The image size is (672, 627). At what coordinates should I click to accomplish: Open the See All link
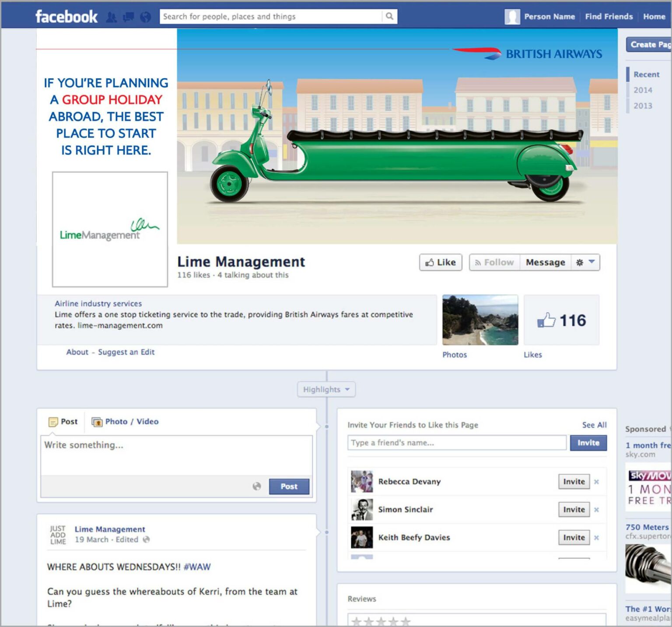pyautogui.click(x=594, y=425)
